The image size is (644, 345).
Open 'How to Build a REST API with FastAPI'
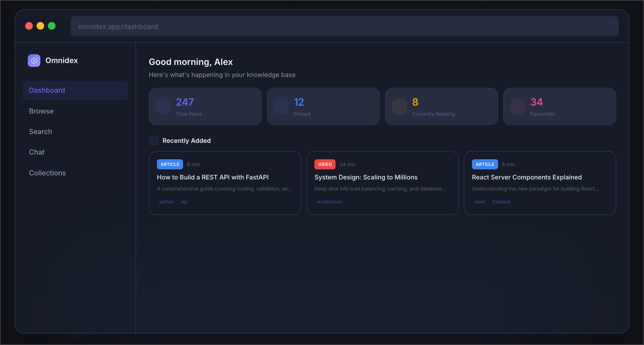tap(213, 177)
